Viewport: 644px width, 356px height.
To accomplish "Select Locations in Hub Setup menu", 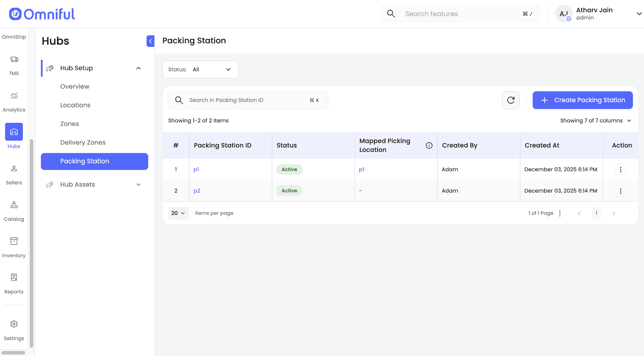I will point(75,105).
